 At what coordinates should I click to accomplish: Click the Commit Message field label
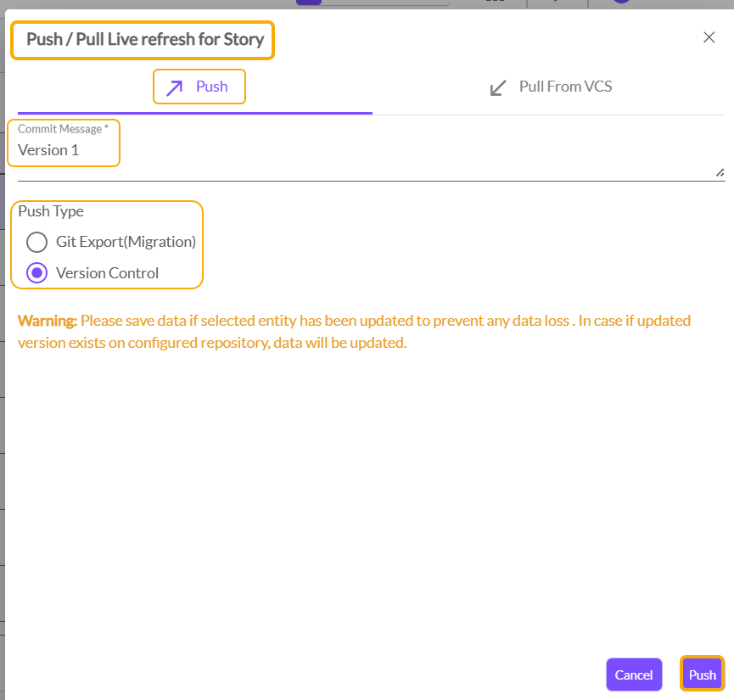63,129
